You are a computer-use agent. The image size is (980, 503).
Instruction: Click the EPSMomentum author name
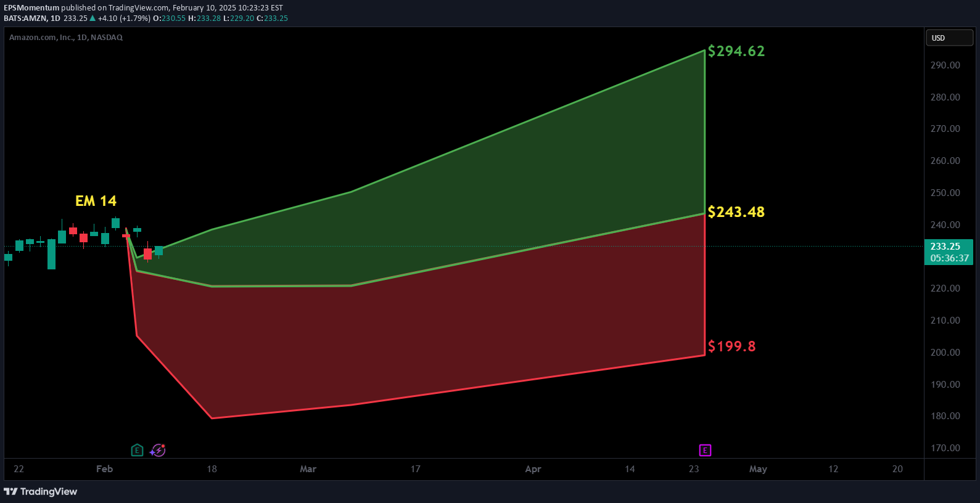(31, 8)
